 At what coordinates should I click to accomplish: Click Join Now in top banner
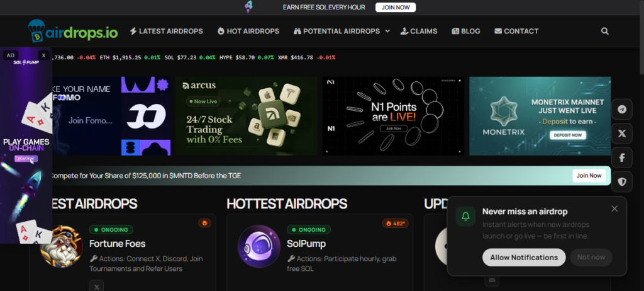tap(396, 8)
